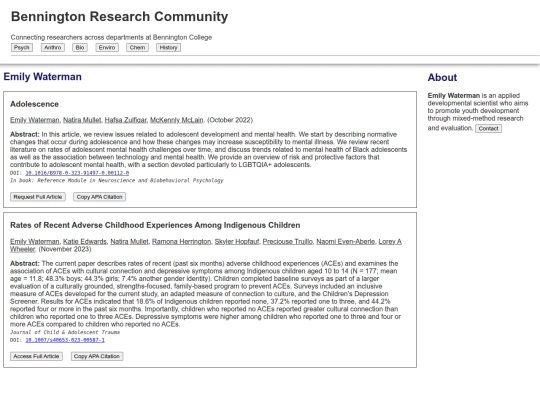Go to the Chem department
Viewport: 540px width, 405px height.
click(137, 48)
